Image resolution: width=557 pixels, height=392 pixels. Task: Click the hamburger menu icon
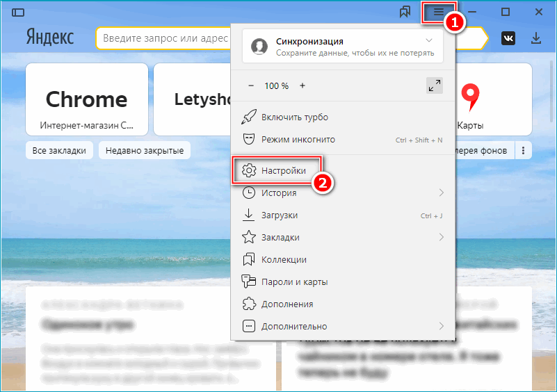438,13
